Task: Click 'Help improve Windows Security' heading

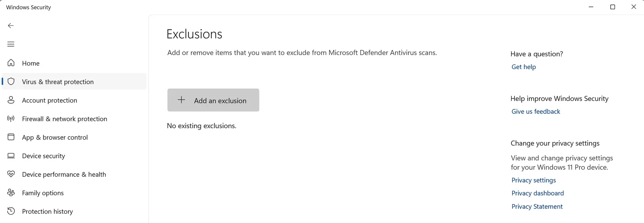Action: click(x=559, y=98)
